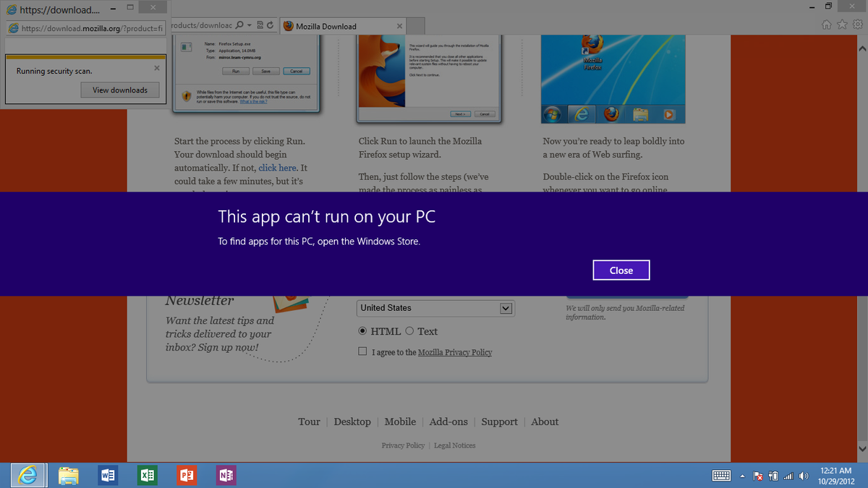Image resolution: width=868 pixels, height=488 pixels.
Task: Select the HTML format radio button
Action: click(x=362, y=331)
